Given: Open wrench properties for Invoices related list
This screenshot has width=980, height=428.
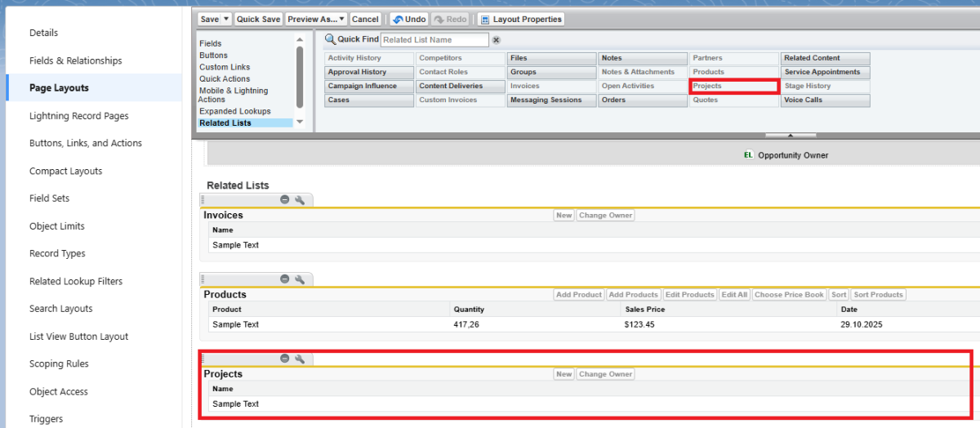Looking at the screenshot, I should point(300,199).
